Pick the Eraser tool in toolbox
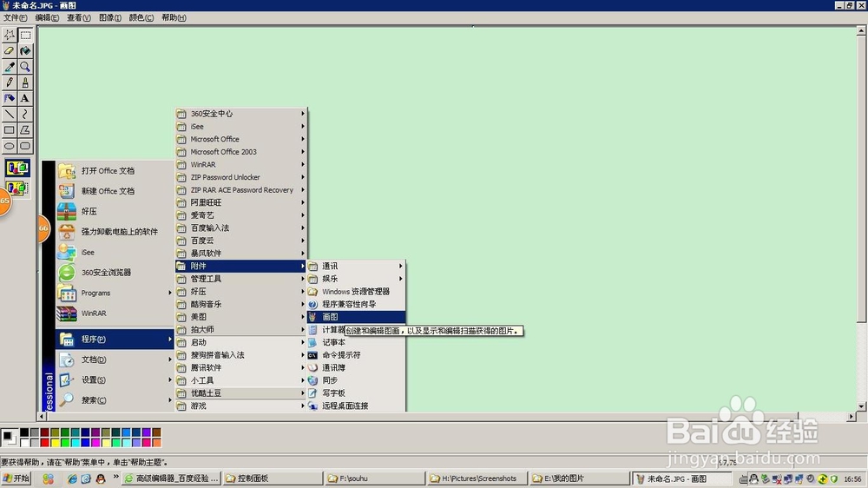Image resolution: width=868 pixels, height=488 pixels. pyautogui.click(x=10, y=51)
